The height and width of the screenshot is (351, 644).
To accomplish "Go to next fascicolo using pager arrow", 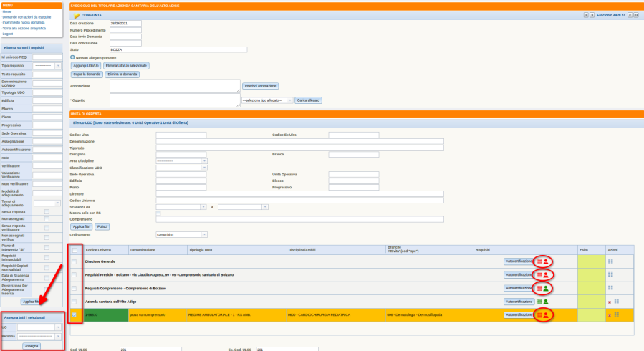I will tap(630, 14).
